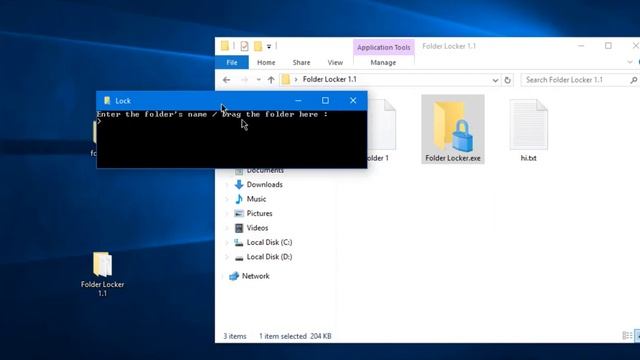Select the Folder Locker.exe file
This screenshot has width=640, height=360.
pyautogui.click(x=453, y=129)
